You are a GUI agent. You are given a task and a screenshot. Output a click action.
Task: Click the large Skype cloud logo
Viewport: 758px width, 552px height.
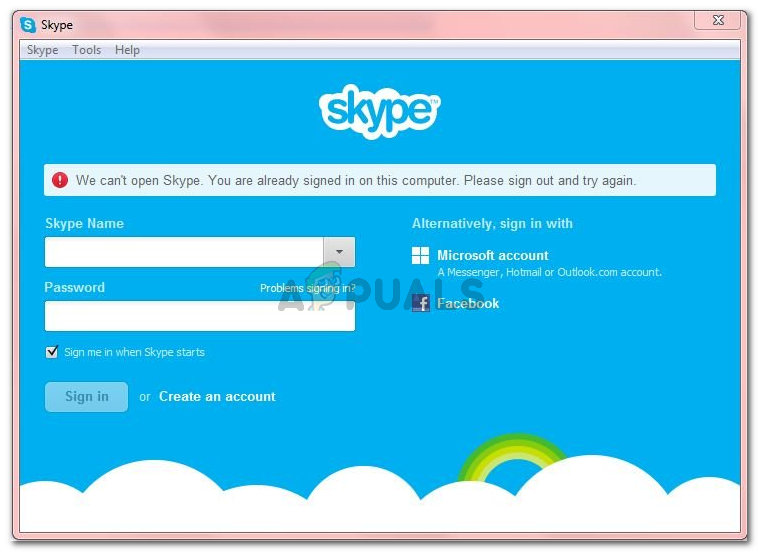pos(379,111)
